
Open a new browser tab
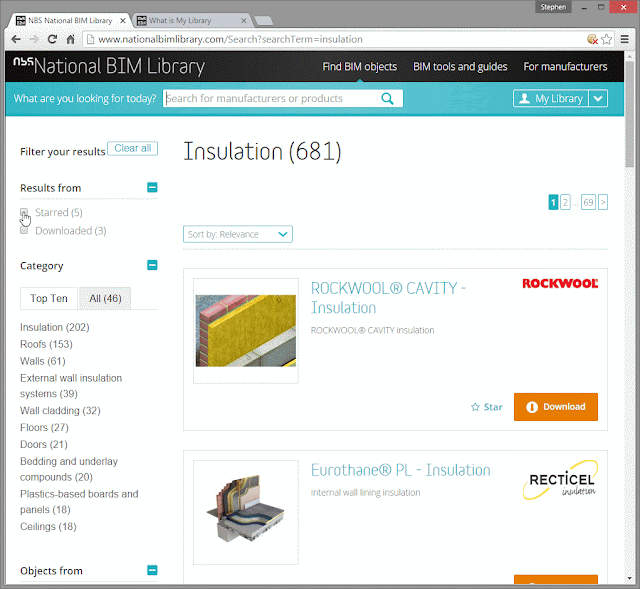[263, 20]
